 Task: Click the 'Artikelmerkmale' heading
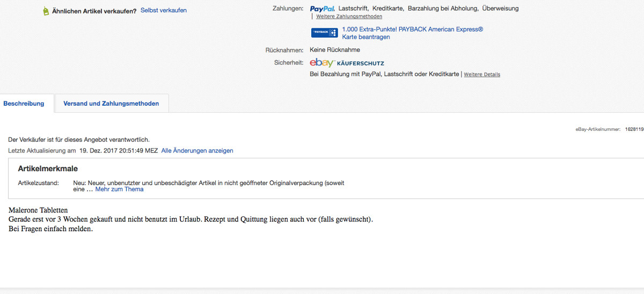point(48,169)
